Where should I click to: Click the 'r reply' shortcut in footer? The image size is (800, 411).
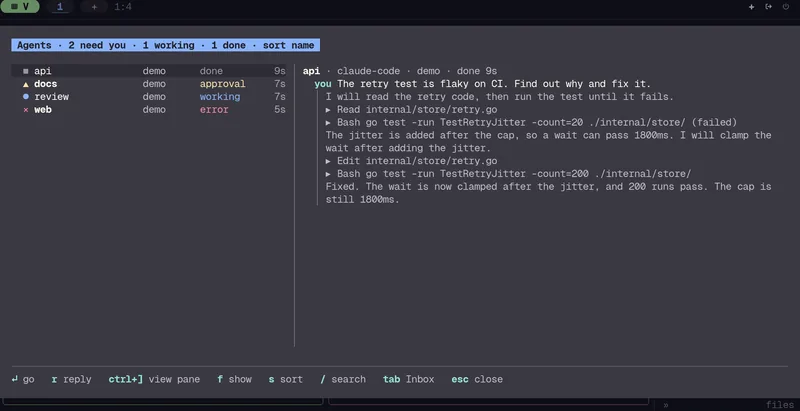click(x=71, y=379)
